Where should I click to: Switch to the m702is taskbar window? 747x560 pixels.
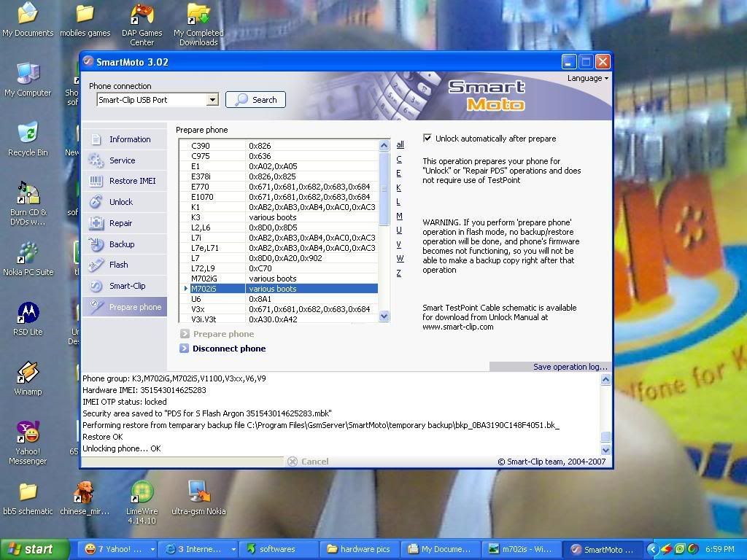[x=521, y=549]
